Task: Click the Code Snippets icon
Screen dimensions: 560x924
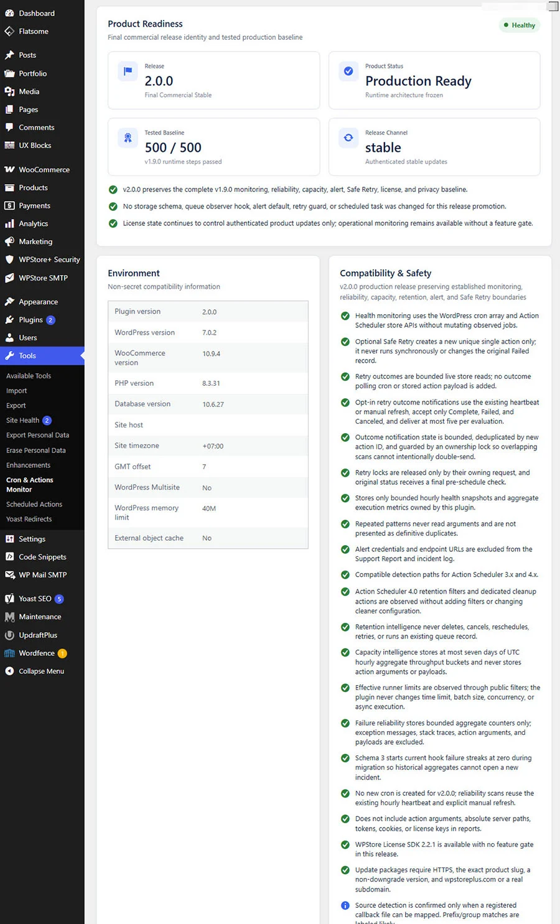Action: click(x=9, y=557)
